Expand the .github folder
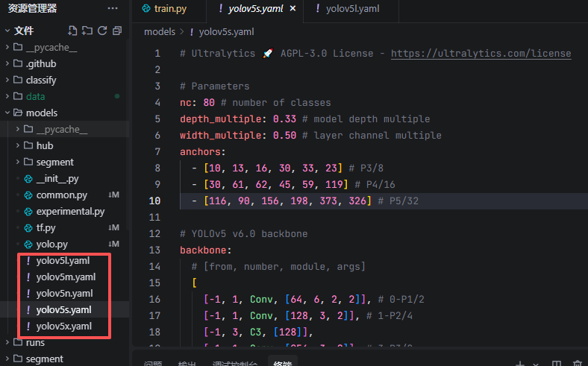This screenshot has height=366, width=588. 41,63
